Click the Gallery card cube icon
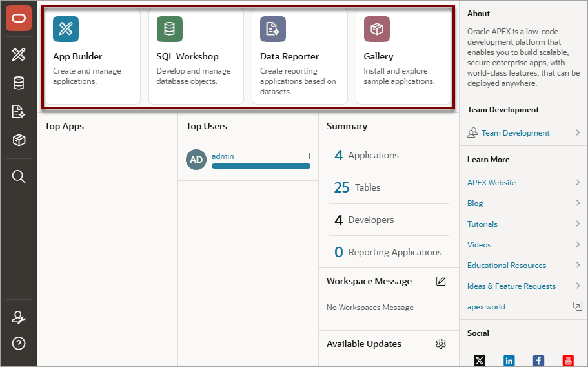 pyautogui.click(x=377, y=29)
